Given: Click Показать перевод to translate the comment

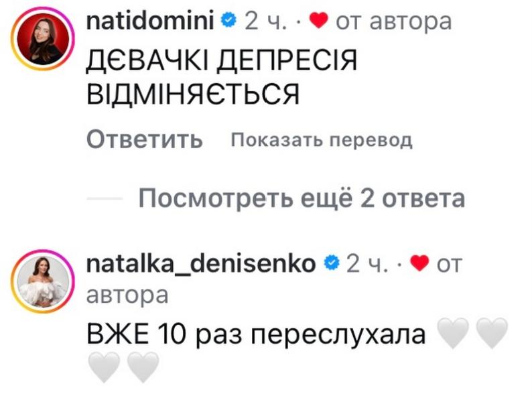Looking at the screenshot, I should [x=320, y=140].
